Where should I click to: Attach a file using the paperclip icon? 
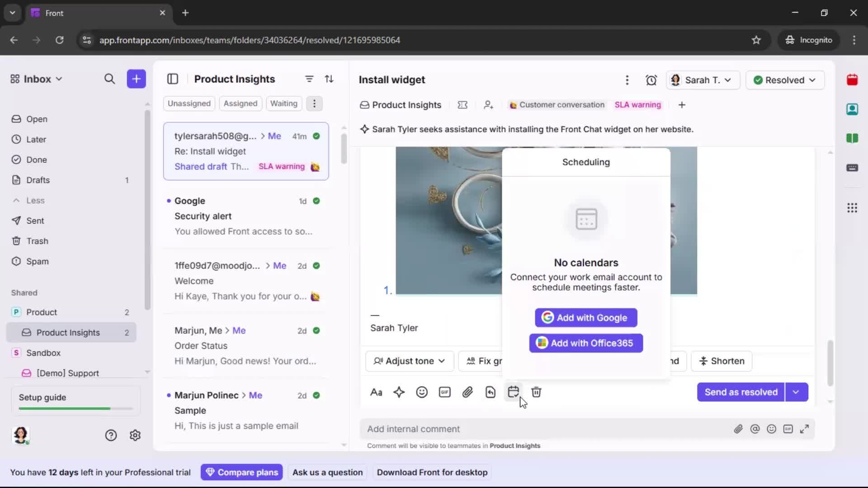pos(467,392)
